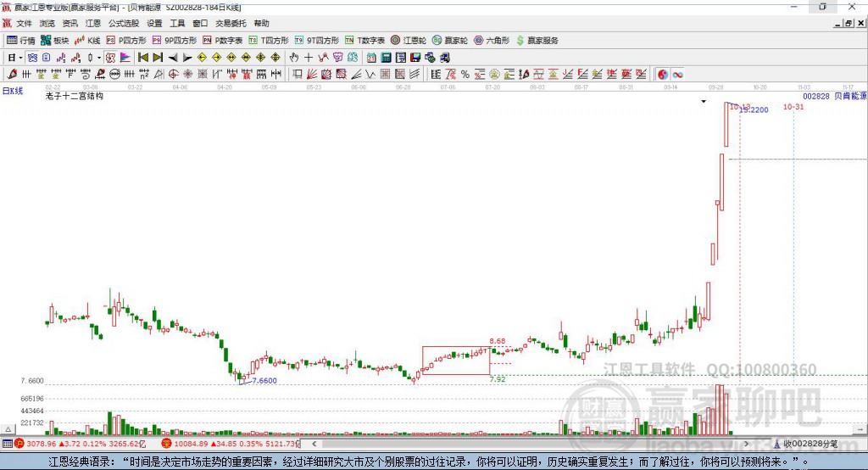
Task: Click the black left arrow icon
Action: click(173, 58)
